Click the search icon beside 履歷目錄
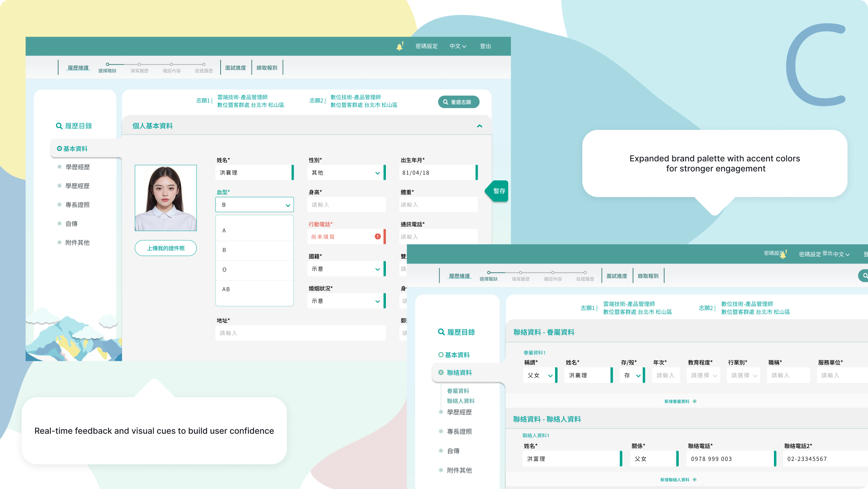The width and height of the screenshot is (868, 489). [x=59, y=126]
